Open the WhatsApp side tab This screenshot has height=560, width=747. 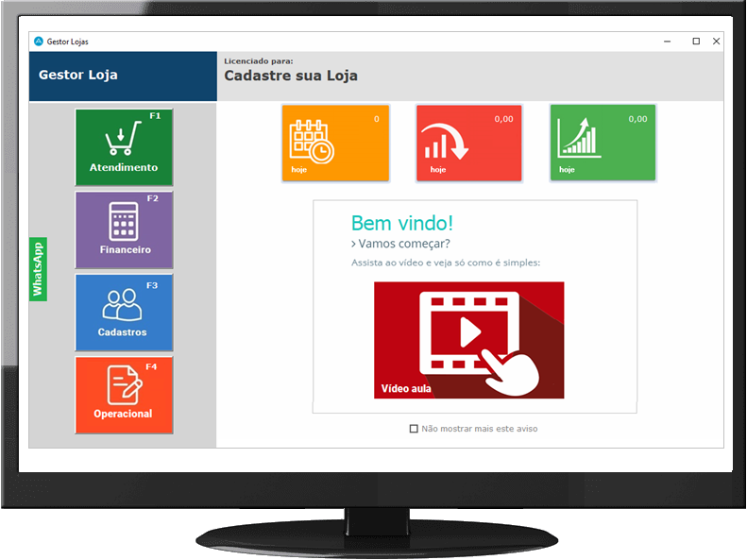tap(39, 270)
